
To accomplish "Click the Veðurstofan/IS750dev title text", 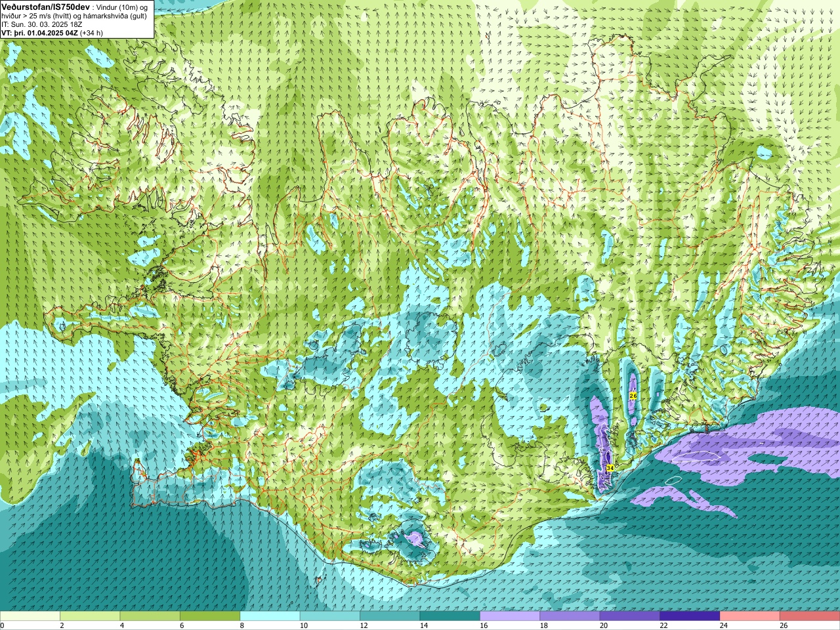I will click(x=45, y=6).
